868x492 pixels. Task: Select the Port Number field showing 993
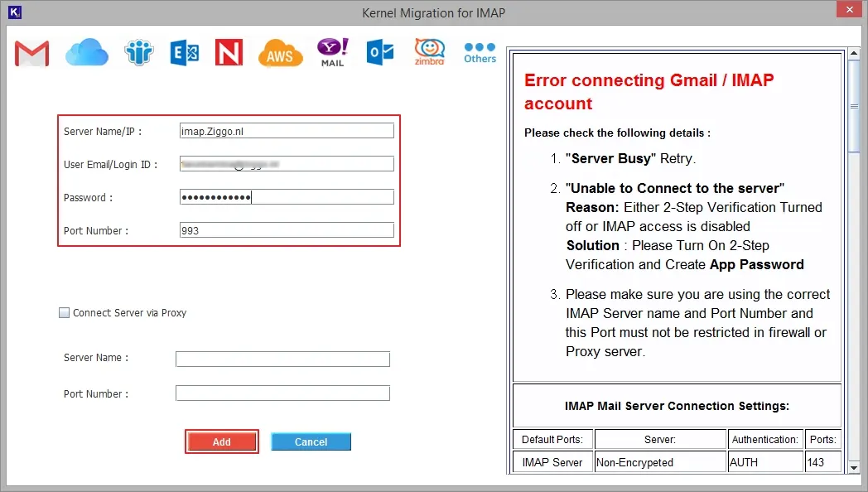pyautogui.click(x=287, y=230)
